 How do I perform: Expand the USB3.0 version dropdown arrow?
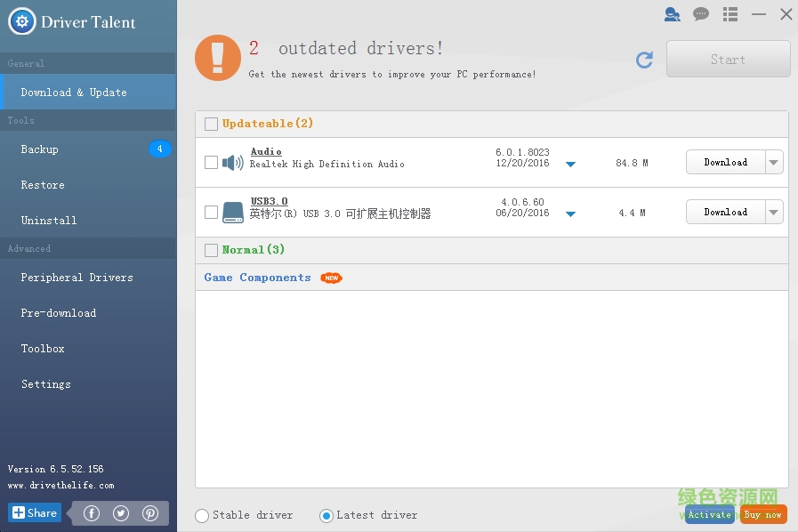point(570,214)
